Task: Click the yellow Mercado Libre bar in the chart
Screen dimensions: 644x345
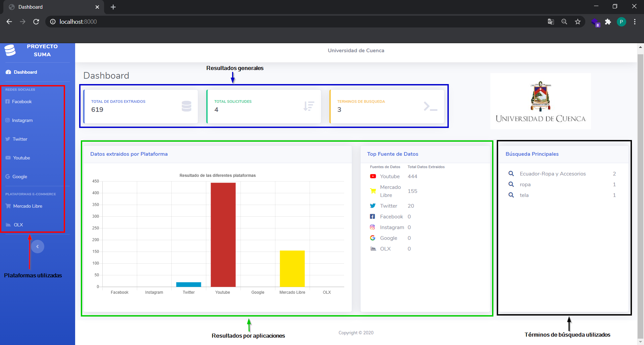Action: pos(292,269)
